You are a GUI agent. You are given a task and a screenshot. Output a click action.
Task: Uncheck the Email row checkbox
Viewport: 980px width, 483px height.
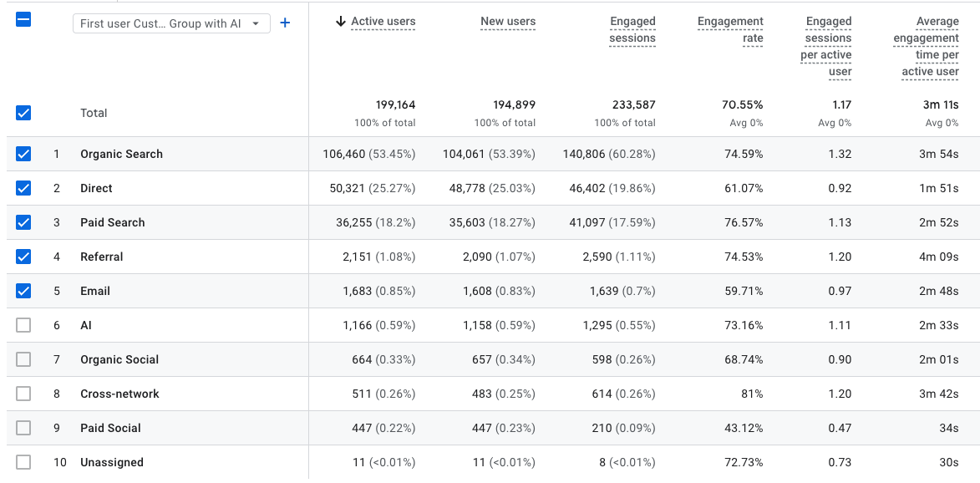(x=23, y=291)
